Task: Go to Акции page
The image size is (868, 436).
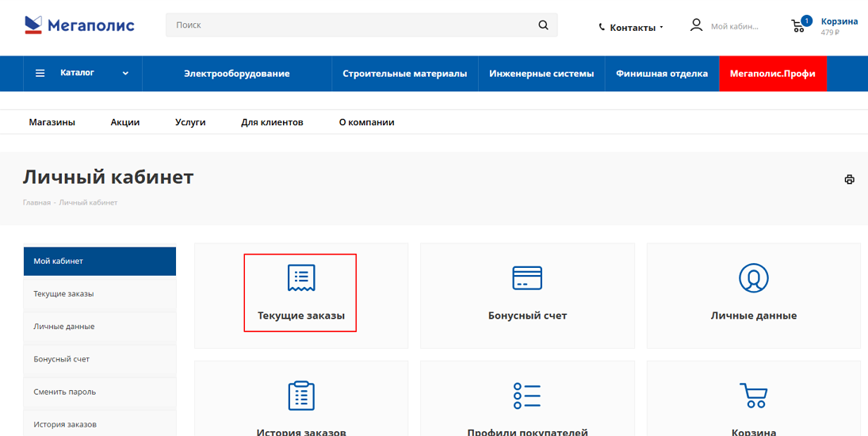Action: coord(125,122)
